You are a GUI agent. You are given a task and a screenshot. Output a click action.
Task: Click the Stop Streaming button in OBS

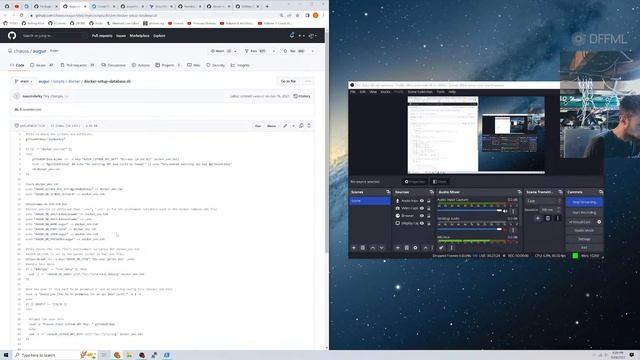584,202
